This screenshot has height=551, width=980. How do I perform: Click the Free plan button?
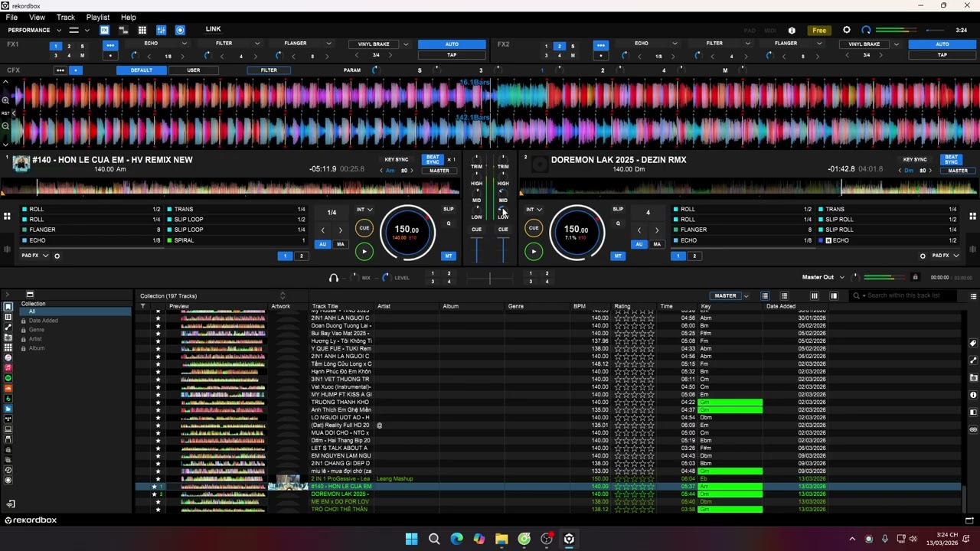819,31
